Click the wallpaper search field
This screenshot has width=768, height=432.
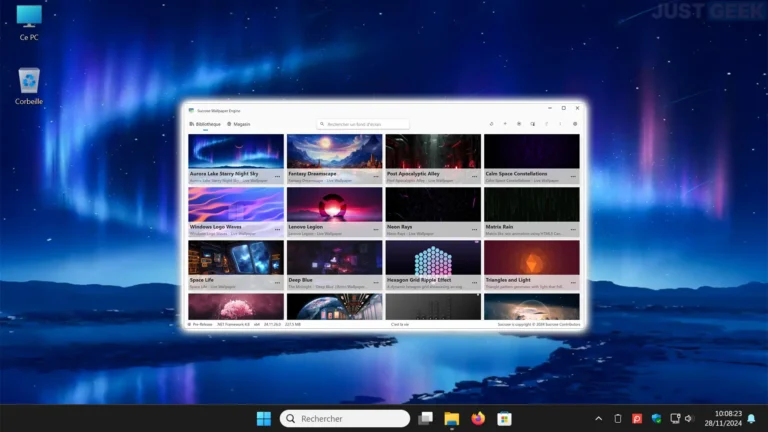364,124
